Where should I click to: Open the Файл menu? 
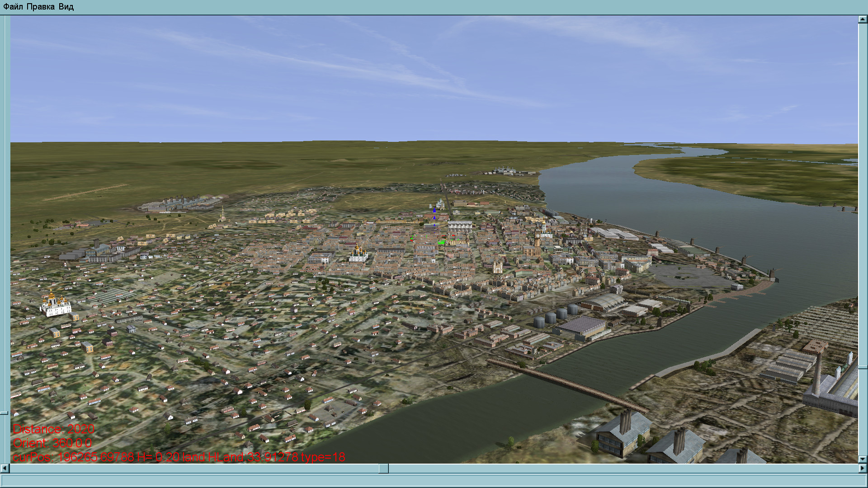pyautogui.click(x=13, y=7)
